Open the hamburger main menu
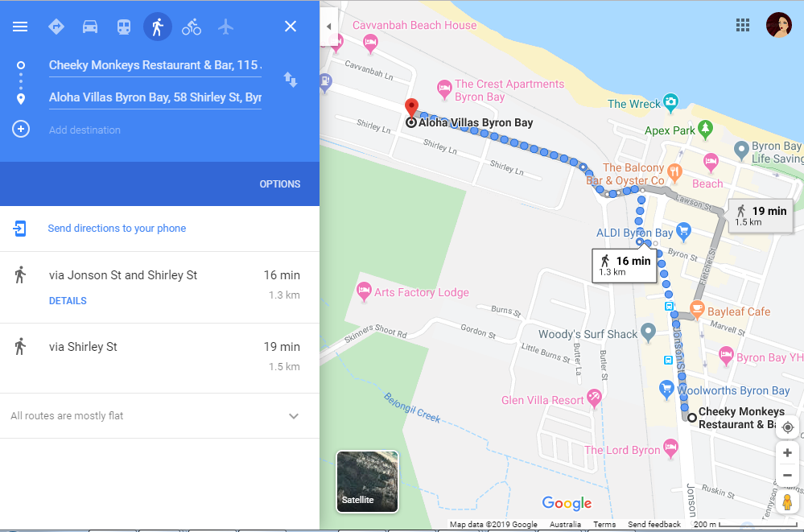The image size is (804, 532). 20,27
